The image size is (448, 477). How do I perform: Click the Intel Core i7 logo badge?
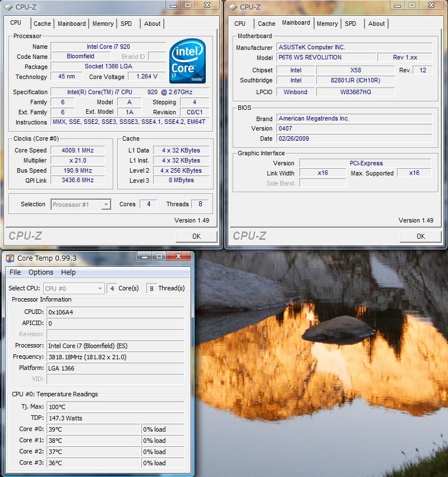coord(187,61)
